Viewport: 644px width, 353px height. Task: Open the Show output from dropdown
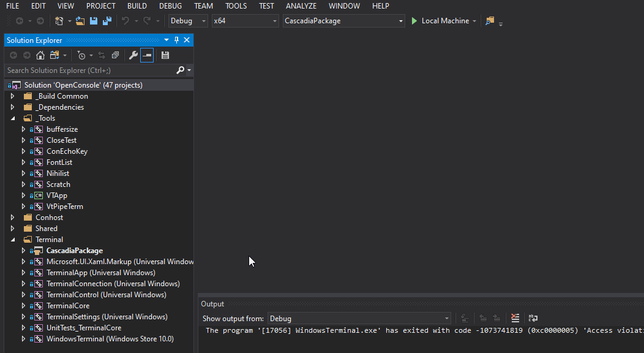coord(359,319)
